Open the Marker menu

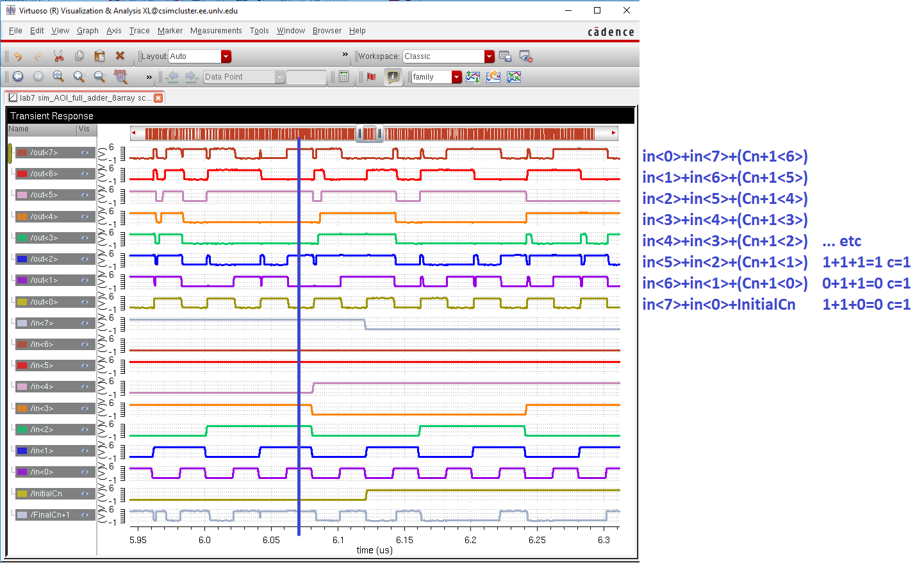170,31
